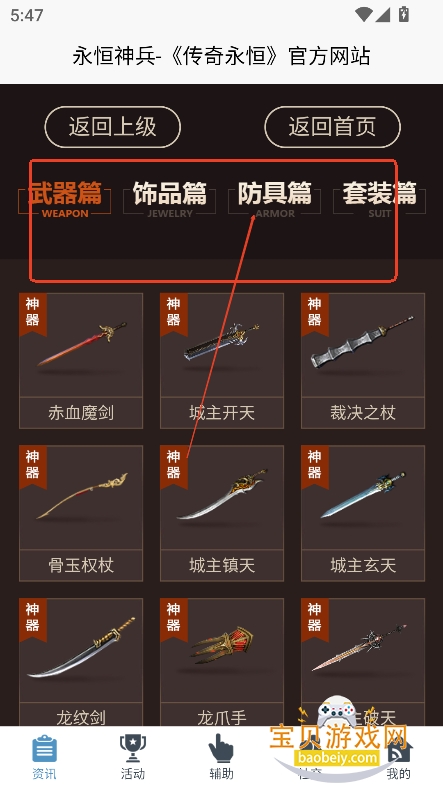This screenshot has width=443, height=788.
Task: Open the 城主玄天 sword card
Action: click(x=363, y=513)
